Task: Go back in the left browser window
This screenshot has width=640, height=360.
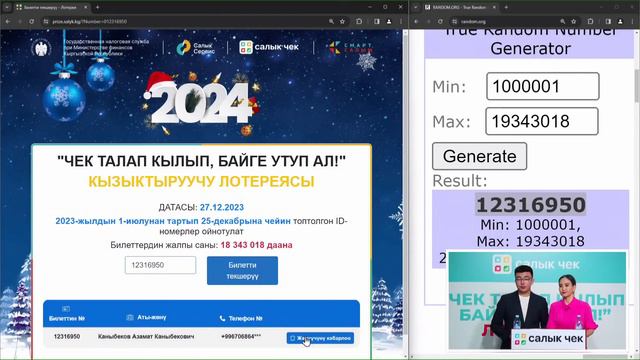Action: 8,21
